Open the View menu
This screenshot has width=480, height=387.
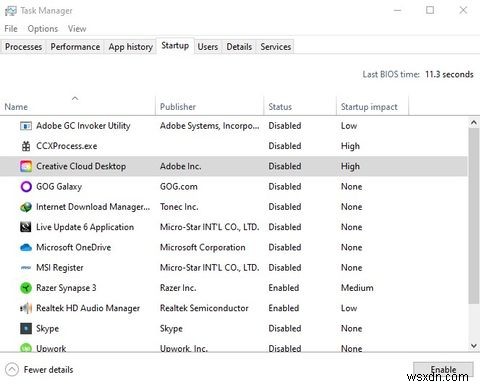[77, 29]
